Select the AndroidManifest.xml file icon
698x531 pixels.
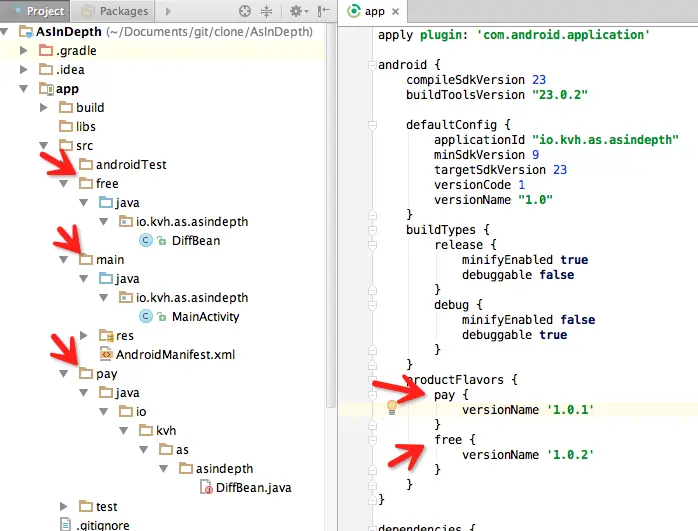[x=106, y=354]
